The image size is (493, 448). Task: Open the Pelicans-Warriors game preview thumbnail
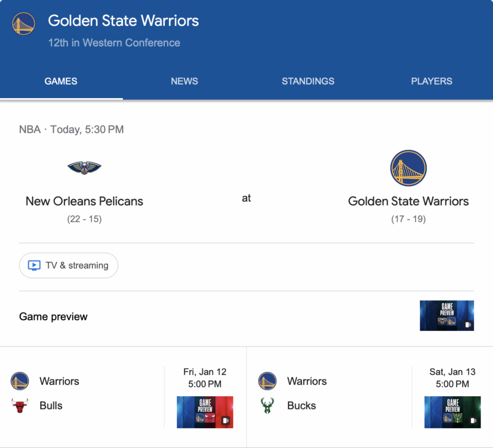point(447,315)
